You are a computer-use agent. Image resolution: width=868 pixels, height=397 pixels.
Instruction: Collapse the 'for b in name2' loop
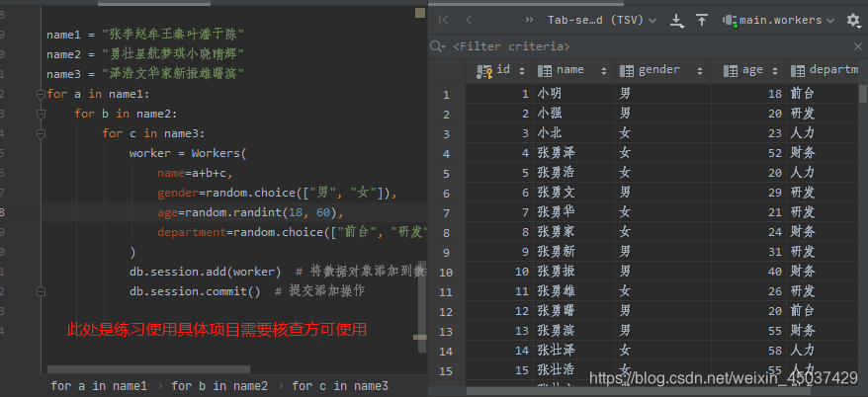click(x=41, y=114)
